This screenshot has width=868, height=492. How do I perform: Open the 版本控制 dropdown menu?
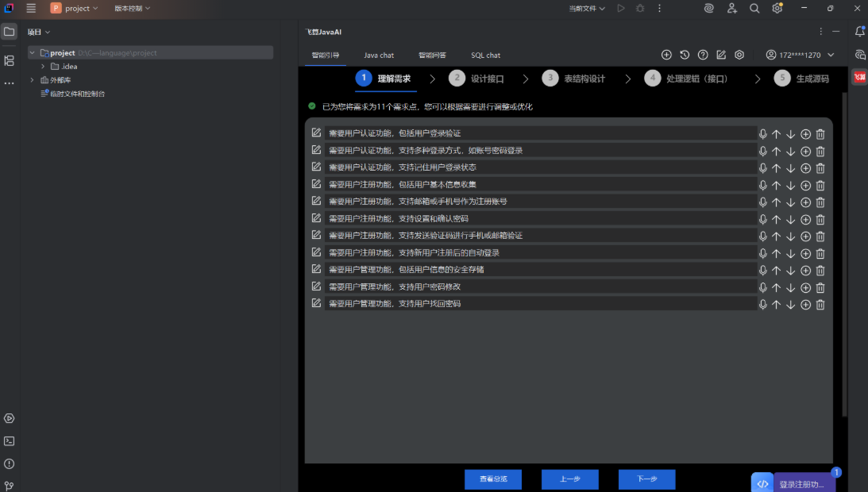pyautogui.click(x=132, y=8)
